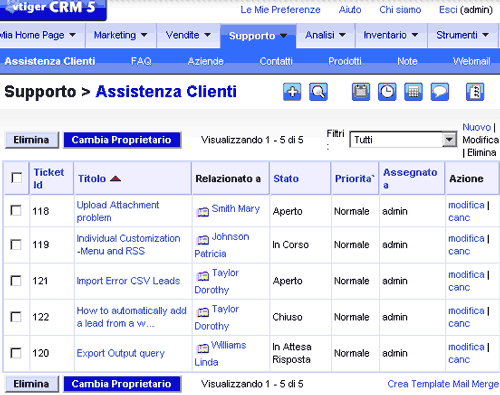Open contact Smith Mary
This screenshot has width=500, height=395.
pos(236,209)
